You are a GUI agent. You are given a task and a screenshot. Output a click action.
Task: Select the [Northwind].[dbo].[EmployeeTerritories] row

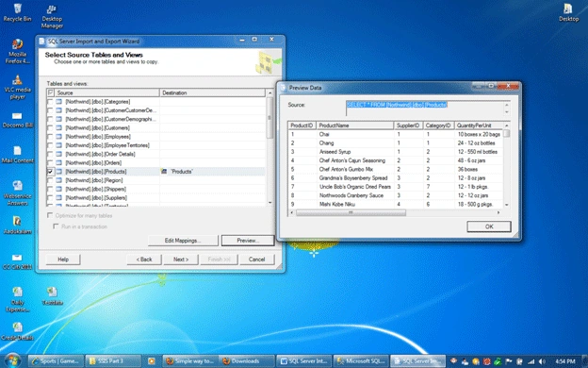coord(156,145)
